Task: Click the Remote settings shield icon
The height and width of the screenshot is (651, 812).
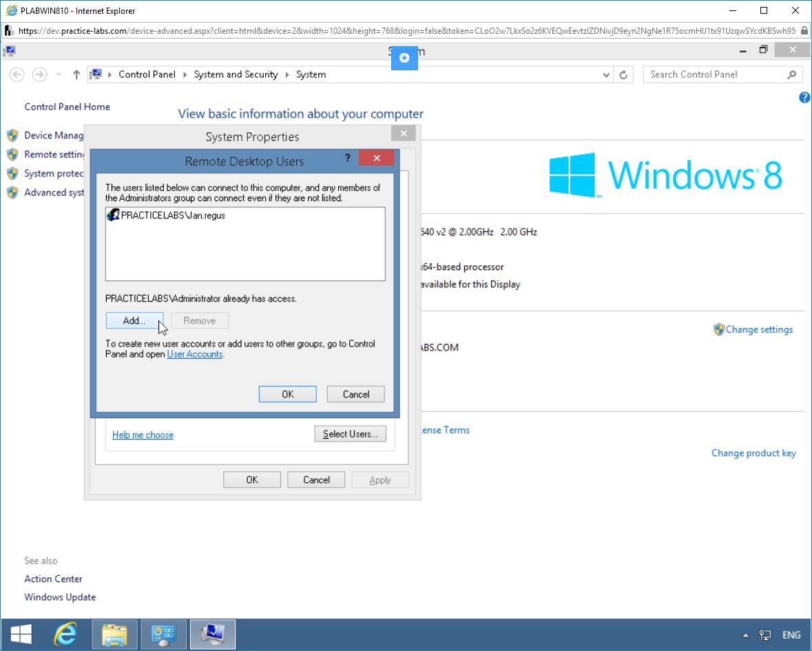Action: pos(12,154)
